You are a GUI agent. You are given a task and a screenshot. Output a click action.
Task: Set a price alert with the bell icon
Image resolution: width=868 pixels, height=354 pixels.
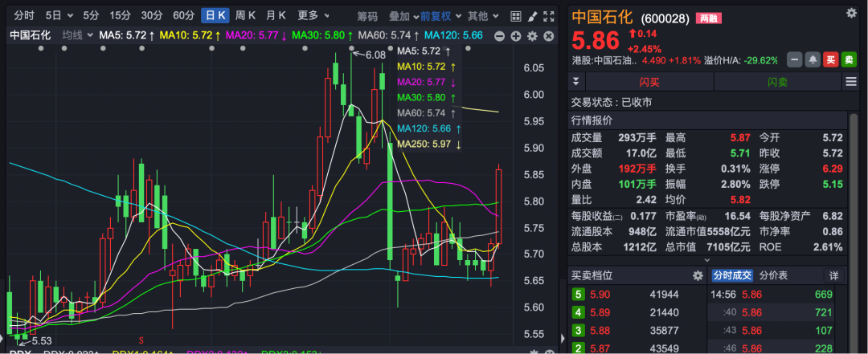coord(813,59)
